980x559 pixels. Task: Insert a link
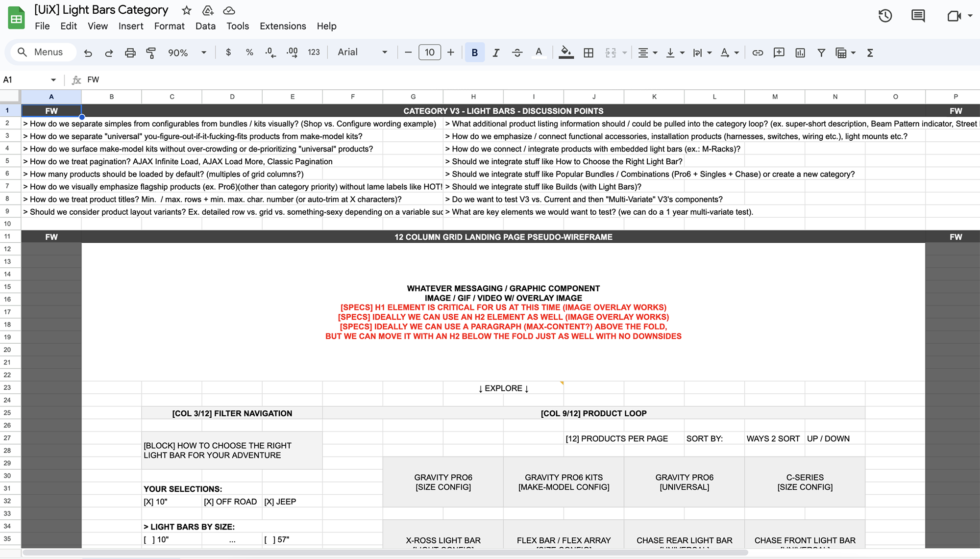coord(758,52)
